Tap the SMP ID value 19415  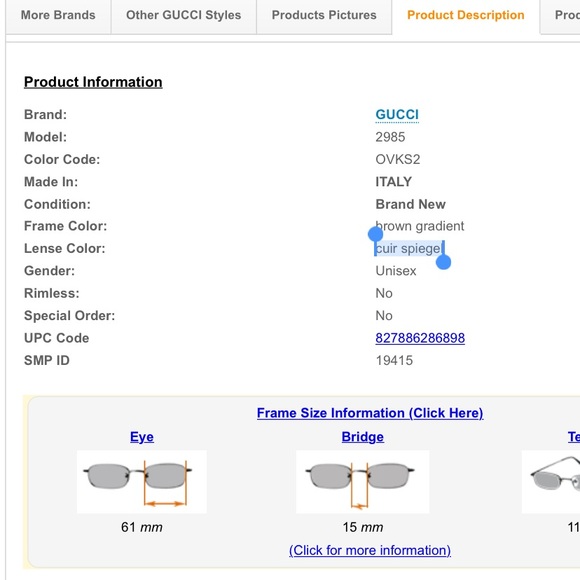pos(394,360)
